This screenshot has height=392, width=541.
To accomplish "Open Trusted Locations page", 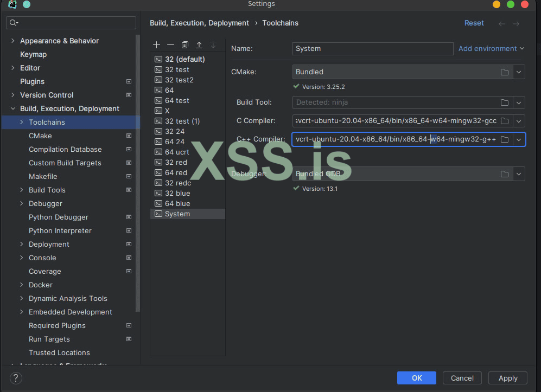I will pyautogui.click(x=59, y=353).
